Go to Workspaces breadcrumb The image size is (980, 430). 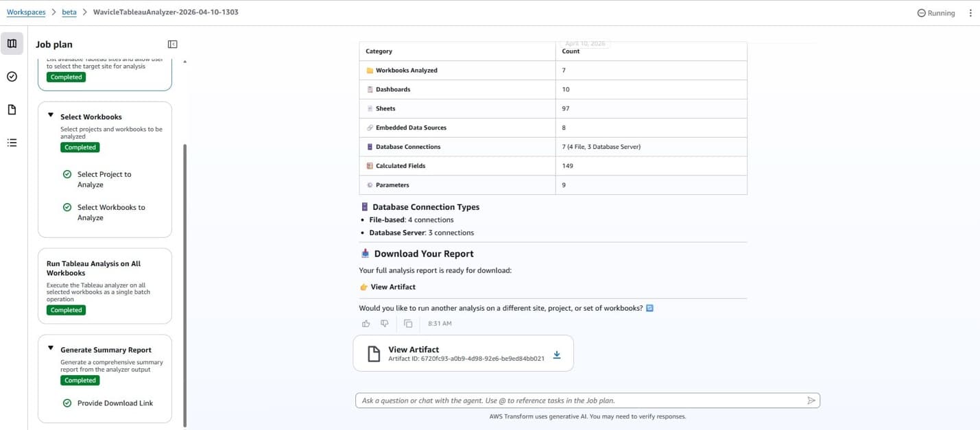click(x=26, y=12)
